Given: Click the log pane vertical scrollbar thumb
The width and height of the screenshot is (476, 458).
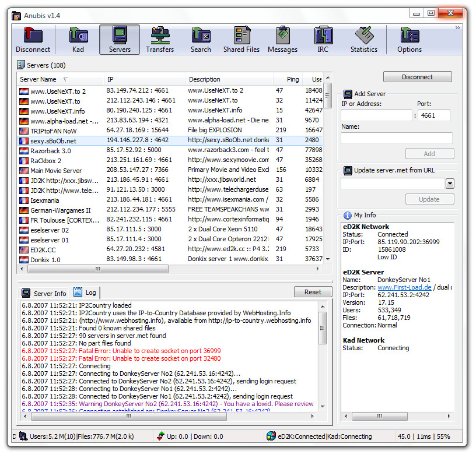Looking at the screenshot, I should click(322, 328).
